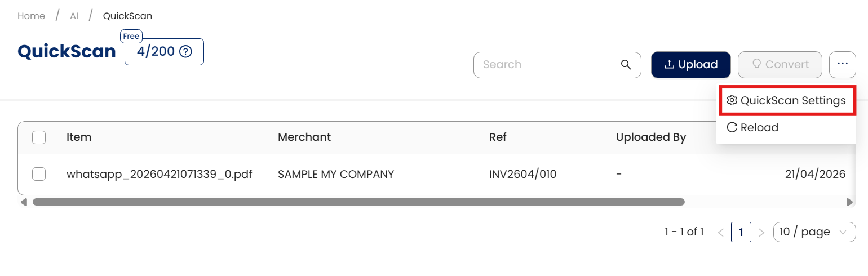Viewport: 868px width, 276px height.
Task: Check the whatsapp PDF row checkbox
Action: (39, 174)
